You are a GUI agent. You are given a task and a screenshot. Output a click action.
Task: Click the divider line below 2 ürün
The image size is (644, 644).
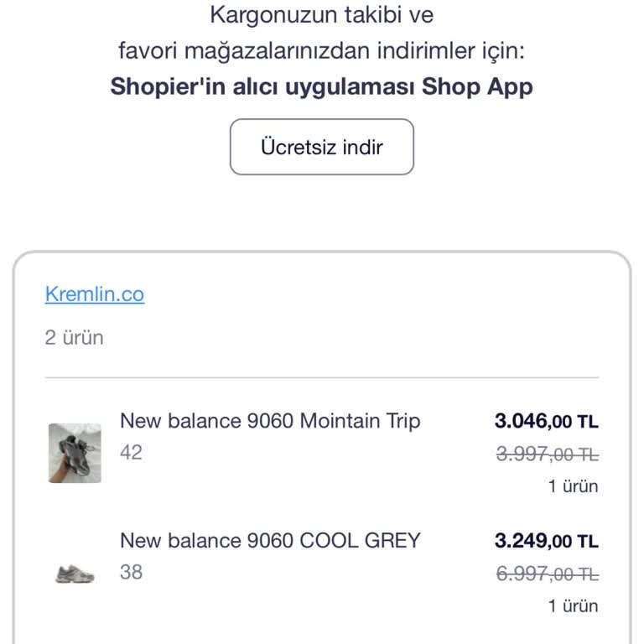pos(322,377)
